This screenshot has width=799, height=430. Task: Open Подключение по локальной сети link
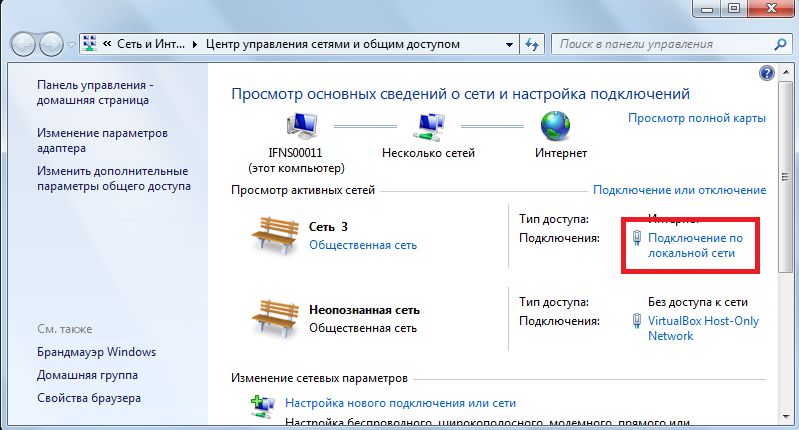(x=696, y=246)
